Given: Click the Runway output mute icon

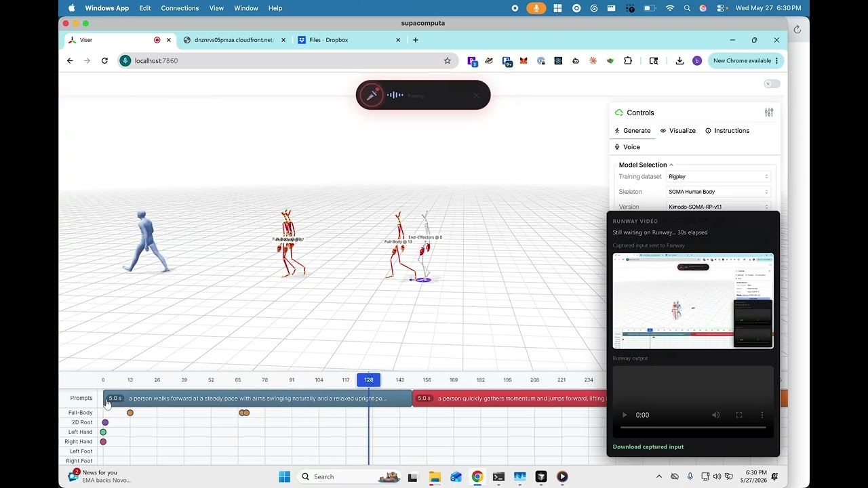Looking at the screenshot, I should click(715, 415).
